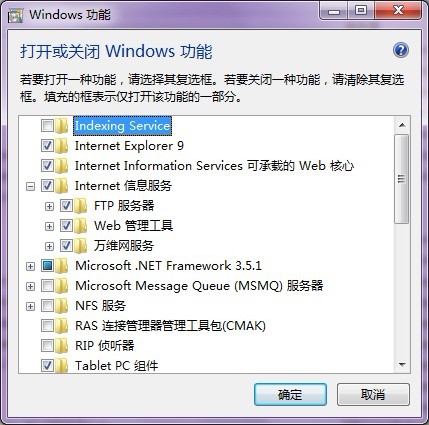The height and width of the screenshot is (425, 429).
Task: Click the scrollbar down arrow in the feature list
Action: point(402,365)
